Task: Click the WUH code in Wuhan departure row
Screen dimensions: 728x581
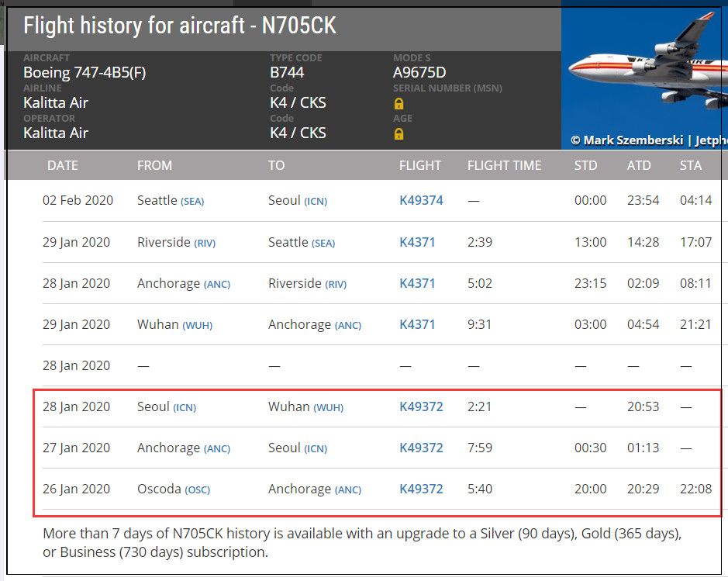Action: tap(198, 326)
